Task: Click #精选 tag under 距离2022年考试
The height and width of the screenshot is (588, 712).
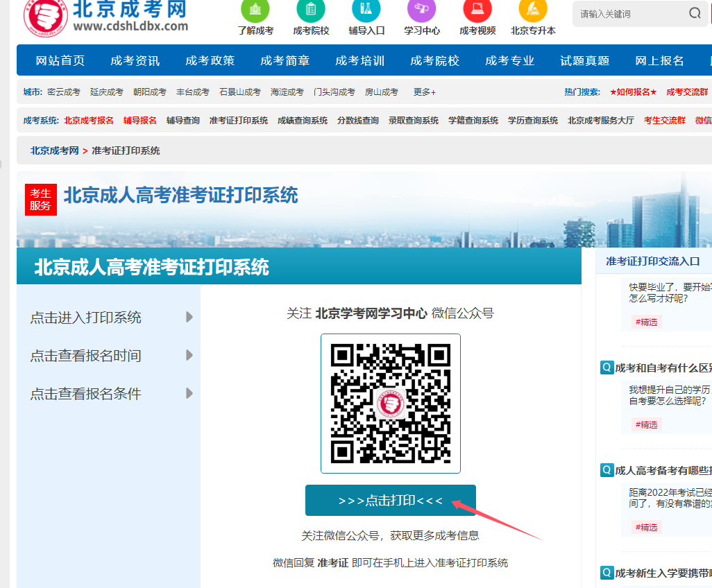Action: coord(646,527)
